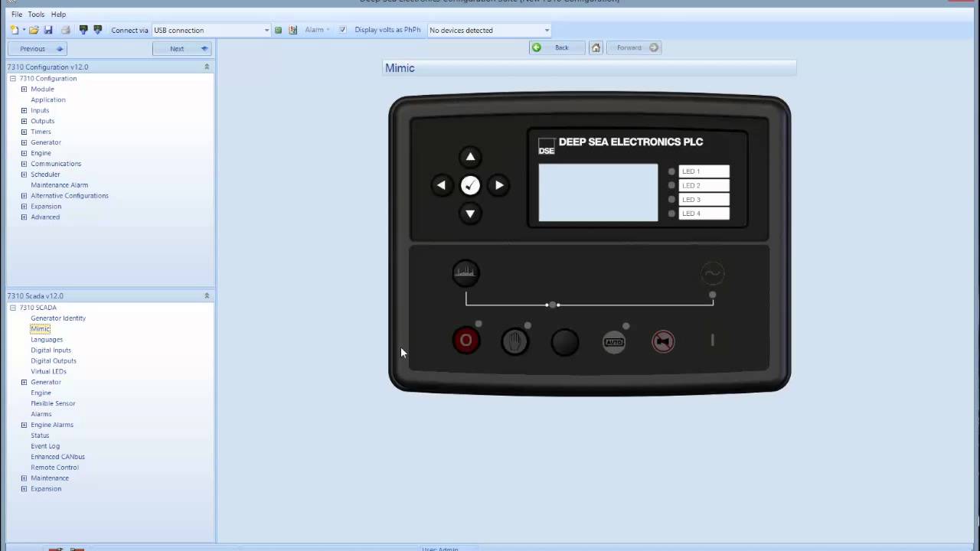Save configuration with floppy disk icon

(48, 30)
